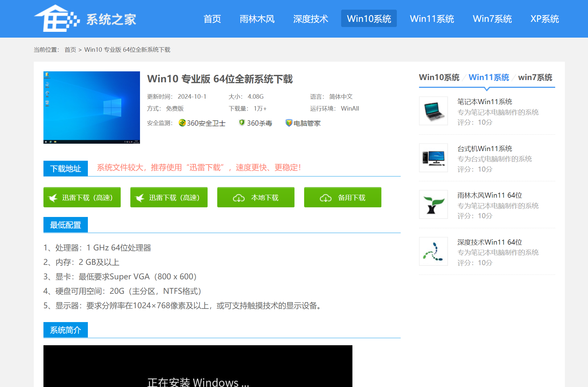
Task: Open 深度技术 in the top navigation
Action: [x=311, y=19]
